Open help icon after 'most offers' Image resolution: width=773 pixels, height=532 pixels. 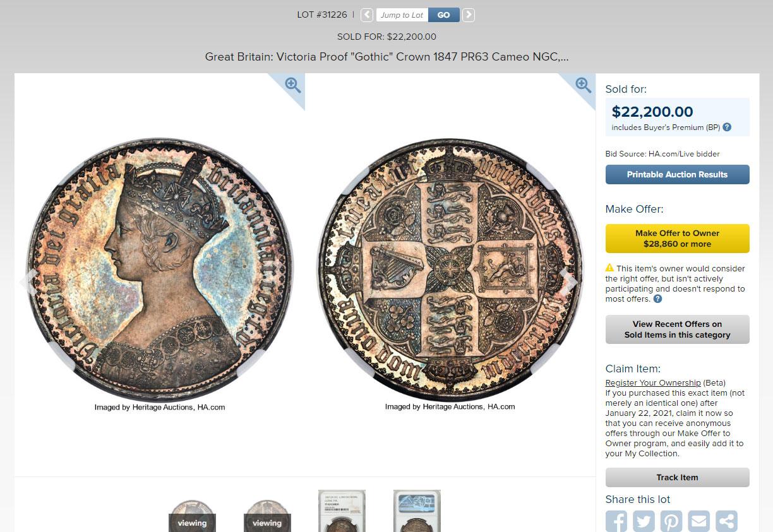click(x=657, y=299)
